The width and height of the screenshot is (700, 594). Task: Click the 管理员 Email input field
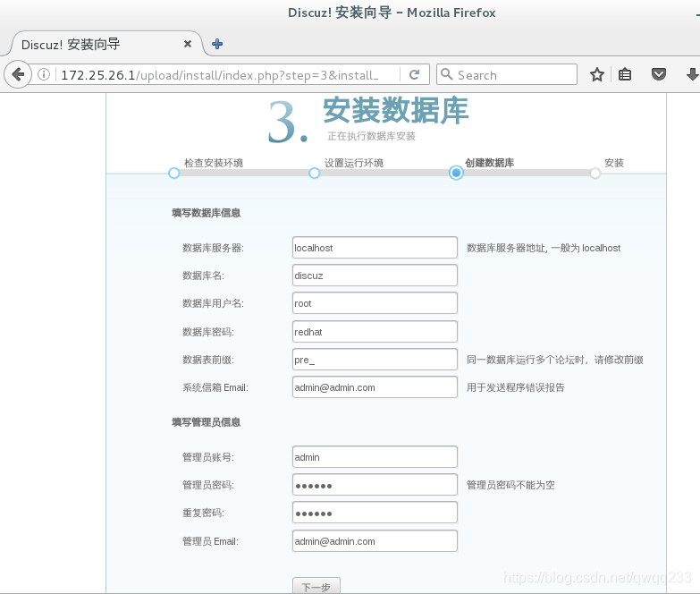375,541
